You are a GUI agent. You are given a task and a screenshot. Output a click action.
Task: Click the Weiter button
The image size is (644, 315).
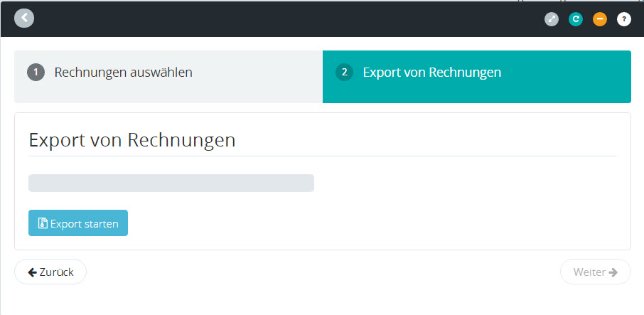click(x=595, y=272)
